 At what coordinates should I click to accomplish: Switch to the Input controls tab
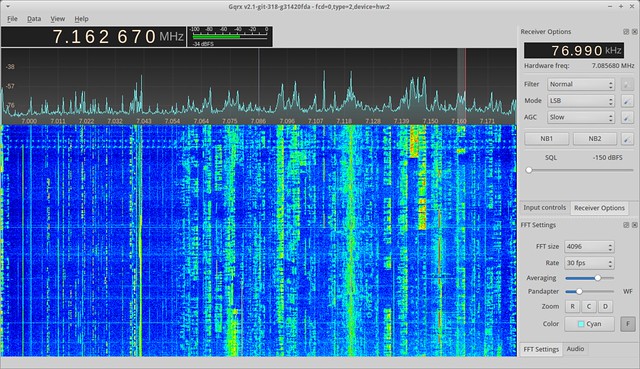tap(544, 208)
